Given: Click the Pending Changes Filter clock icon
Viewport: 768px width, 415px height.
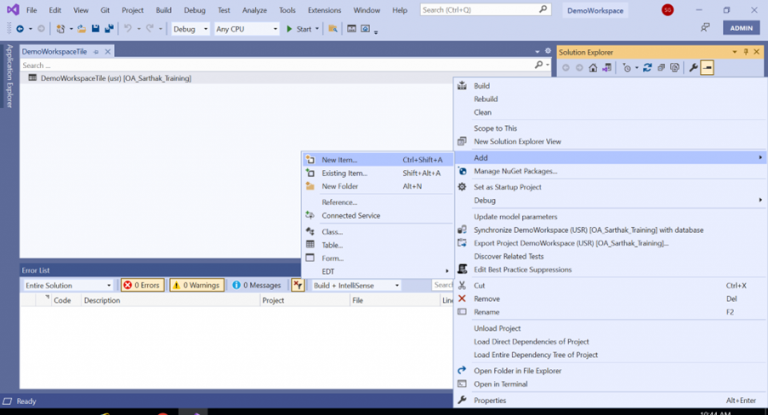Looking at the screenshot, I should tap(626, 68).
